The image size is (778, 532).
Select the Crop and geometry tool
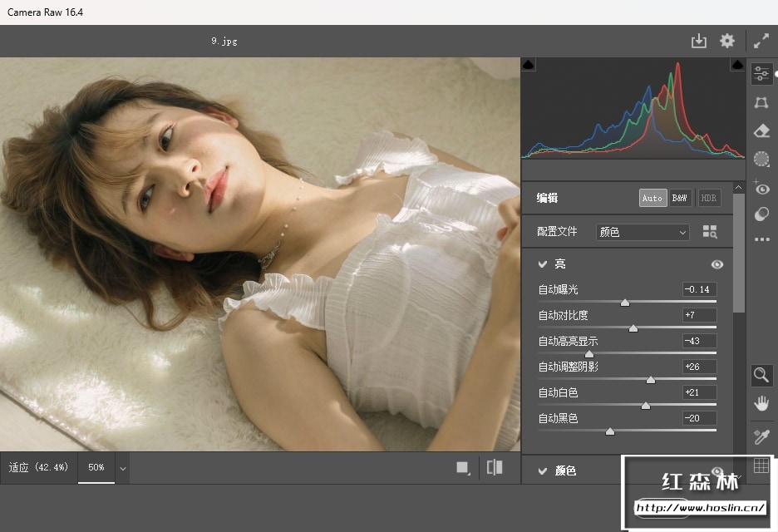click(x=761, y=102)
